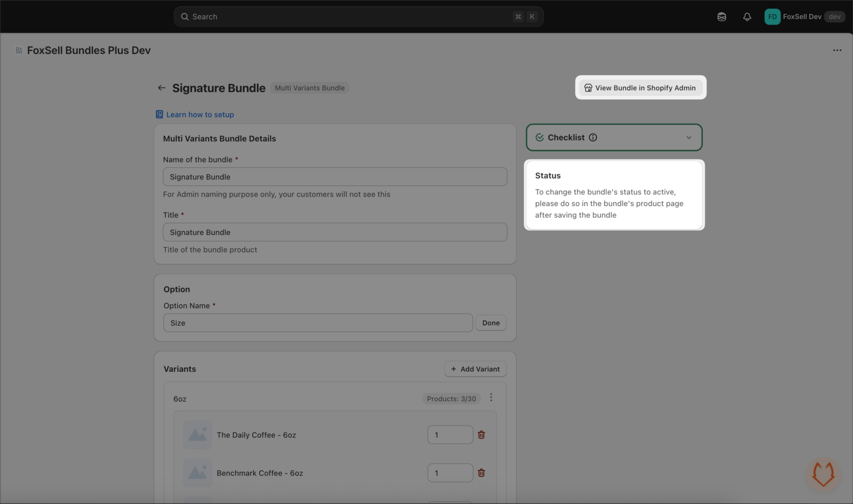Open the Learn how to setup link
Viewport: 853px width, 504px height.
pos(200,114)
